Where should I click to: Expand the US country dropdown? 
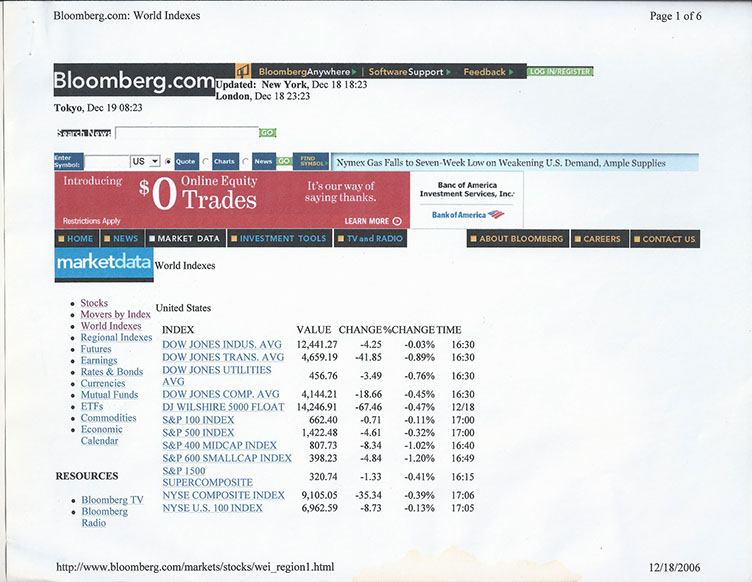[x=145, y=162]
